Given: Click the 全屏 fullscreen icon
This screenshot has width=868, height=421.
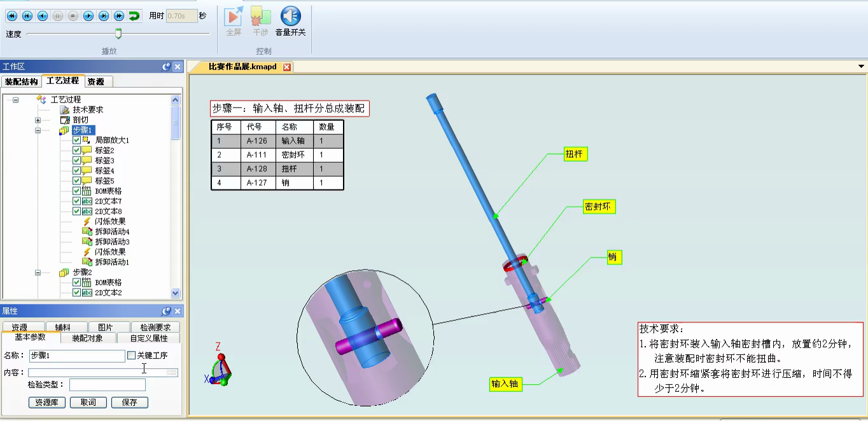Looking at the screenshot, I should coord(234,17).
